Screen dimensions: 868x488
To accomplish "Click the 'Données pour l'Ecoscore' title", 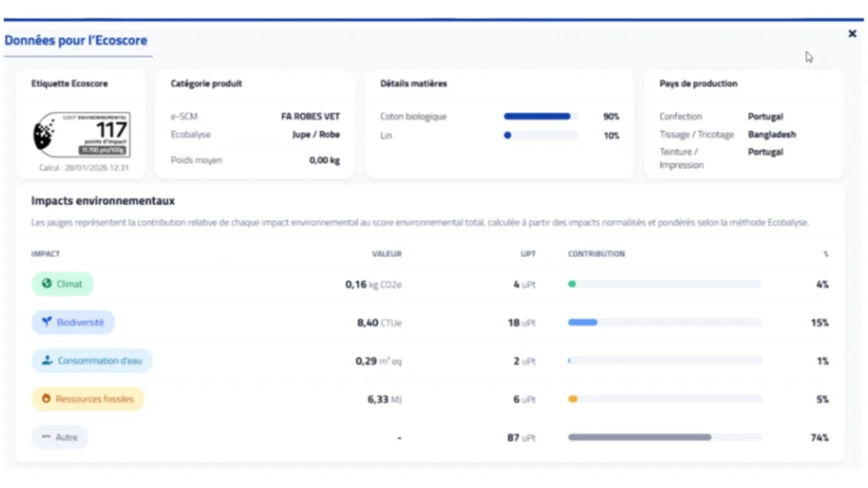I will pyautogui.click(x=75, y=41).
